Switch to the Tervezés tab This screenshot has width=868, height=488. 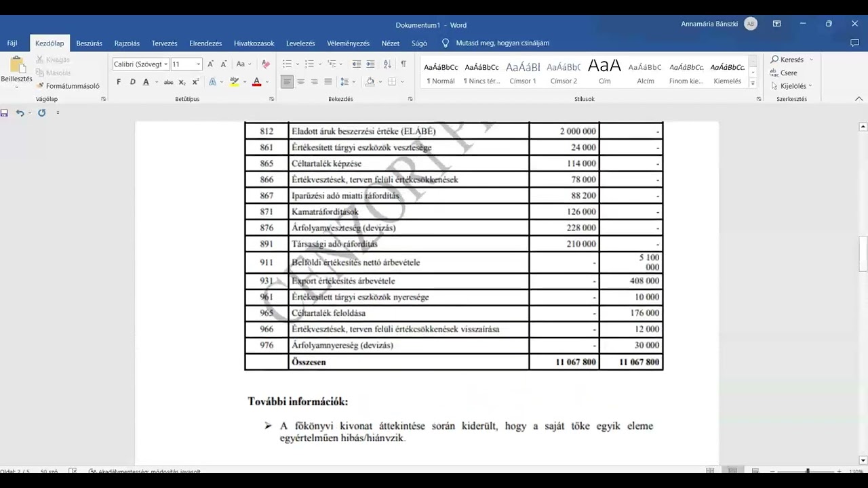(165, 43)
